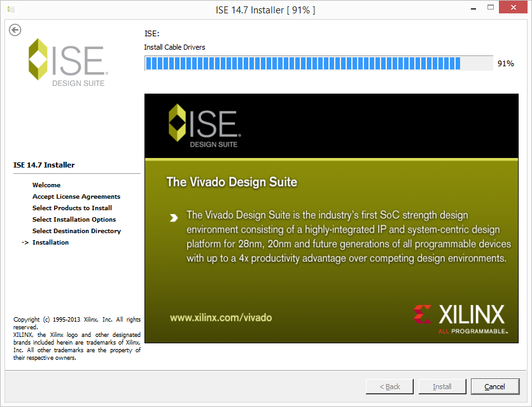Click the copyright notice text
The image size is (532, 407).
point(77,339)
